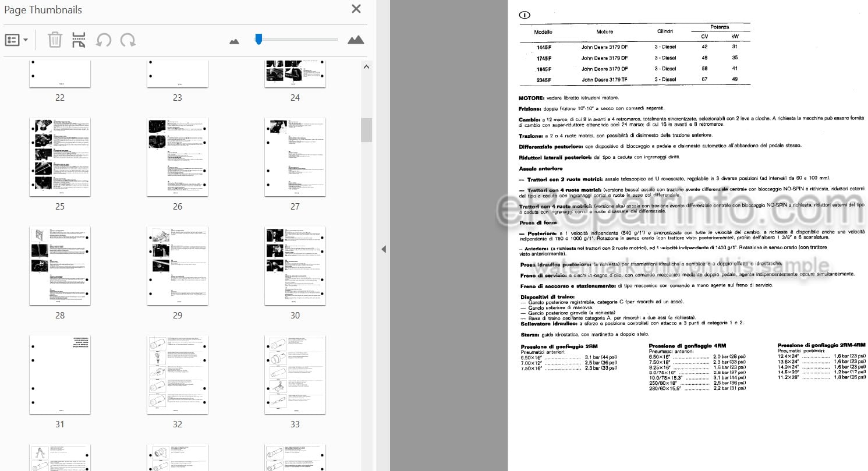Select page 29 thumbnail
Image resolution: width=868 pixels, height=471 pixels.
point(178,265)
